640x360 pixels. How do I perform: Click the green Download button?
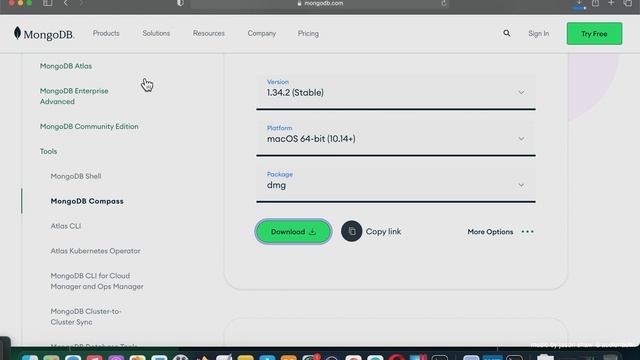[293, 231]
